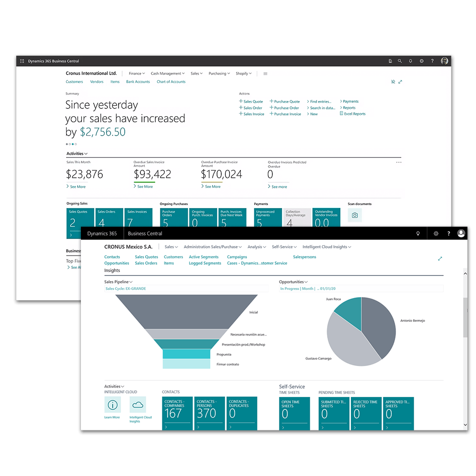Click See More under Overdue Sales Invoice Amount
This screenshot has width=476, height=476.
pyautogui.click(x=143, y=187)
